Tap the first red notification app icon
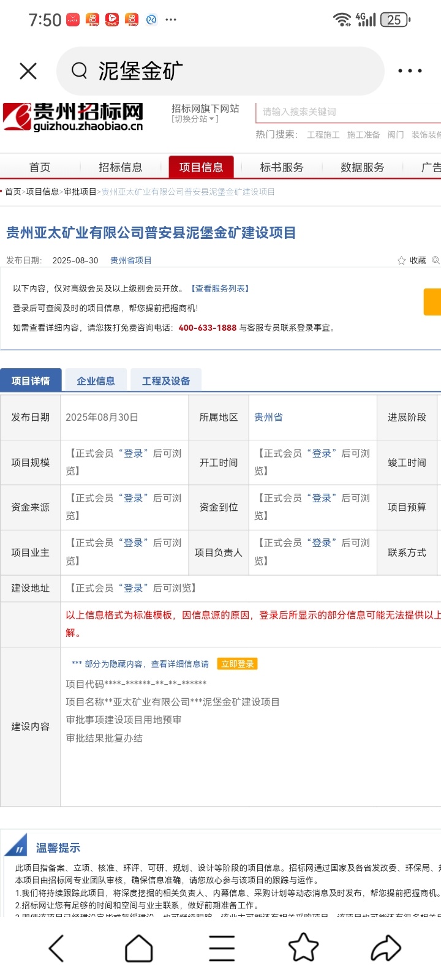Image resolution: width=441 pixels, height=980 pixels. [73, 20]
